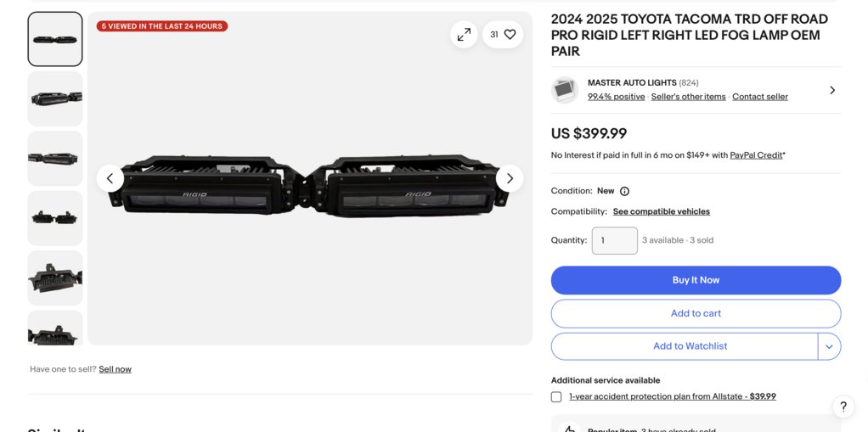Select the second thumbnail image

(55, 99)
